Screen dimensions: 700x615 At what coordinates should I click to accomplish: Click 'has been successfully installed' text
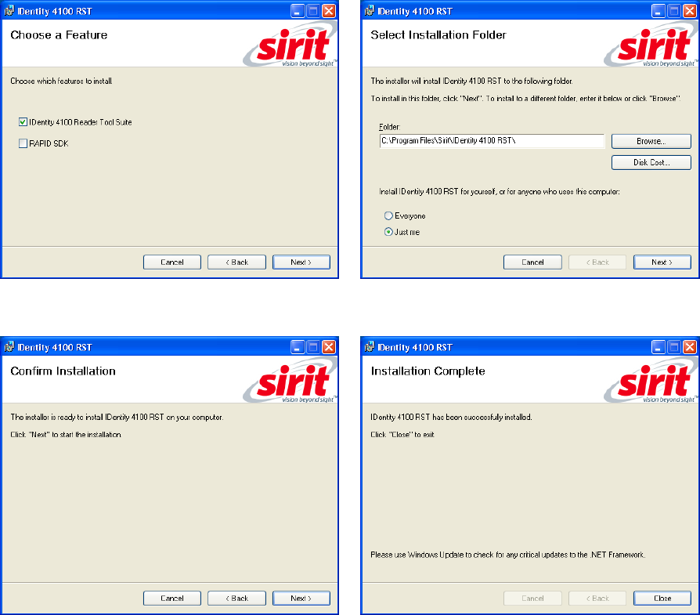482,417
